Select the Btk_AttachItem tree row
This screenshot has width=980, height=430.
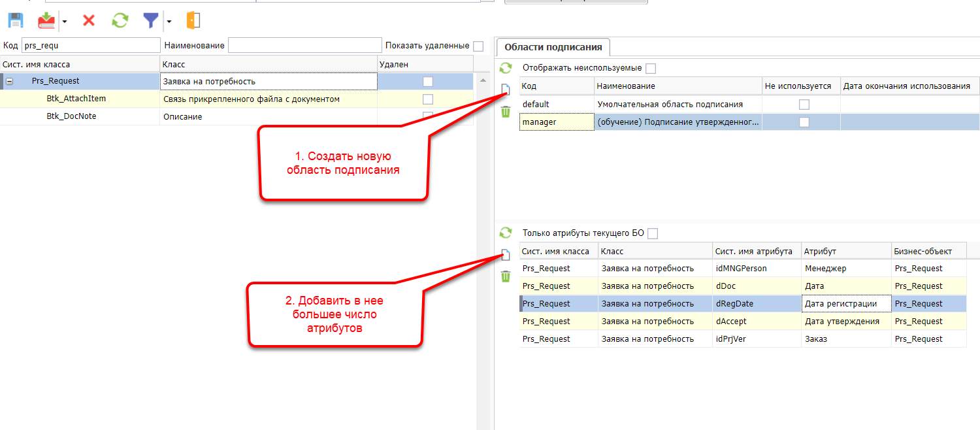pyautogui.click(x=76, y=99)
